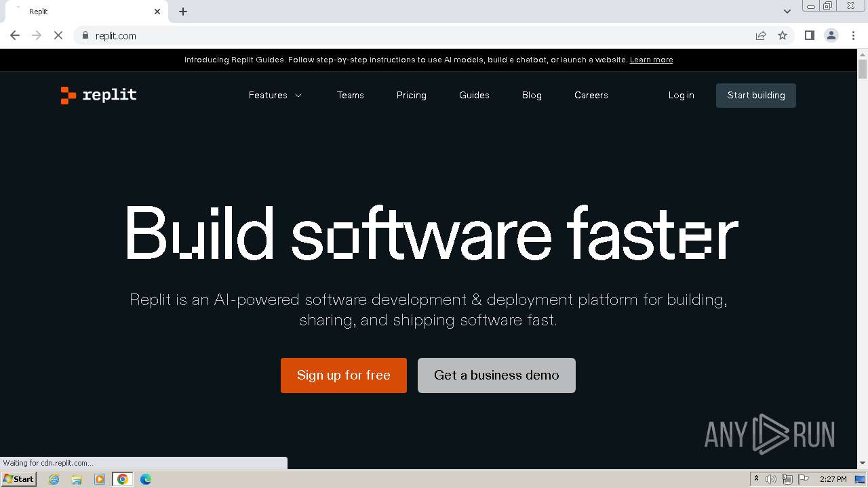
Task: Click the browser forward arrow
Action: click(37, 35)
